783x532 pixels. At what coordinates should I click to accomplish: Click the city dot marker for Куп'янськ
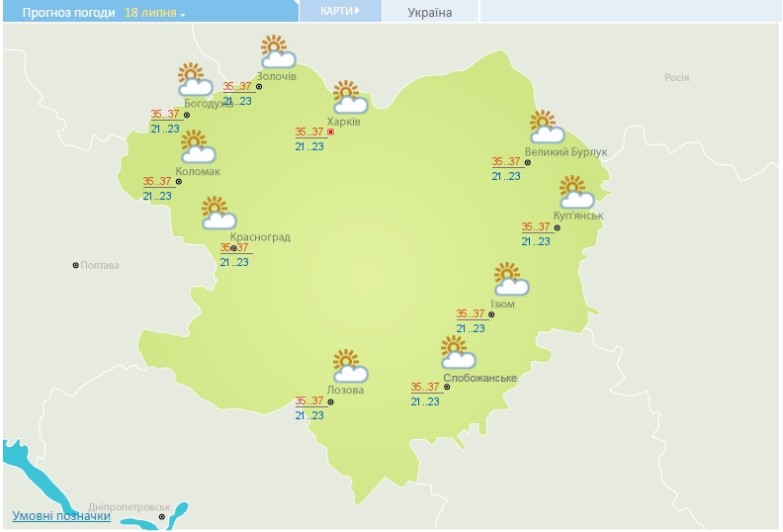(558, 228)
